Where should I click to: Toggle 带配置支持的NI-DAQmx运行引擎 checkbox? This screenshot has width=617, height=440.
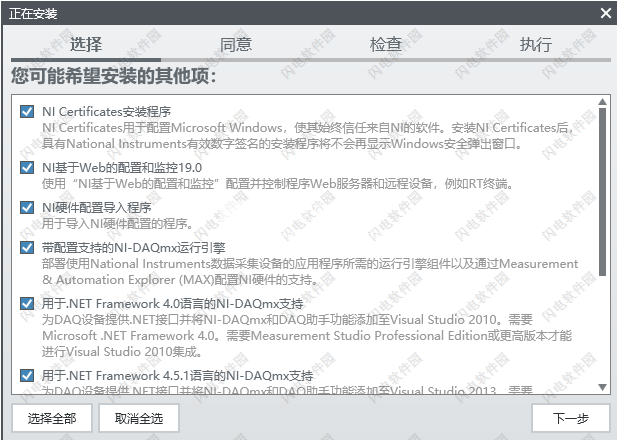[x=27, y=248]
